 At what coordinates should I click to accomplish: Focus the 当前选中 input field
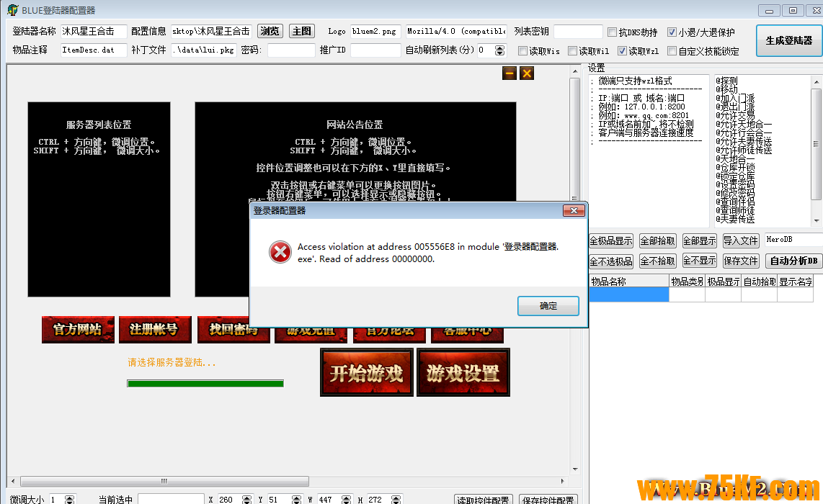171,500
